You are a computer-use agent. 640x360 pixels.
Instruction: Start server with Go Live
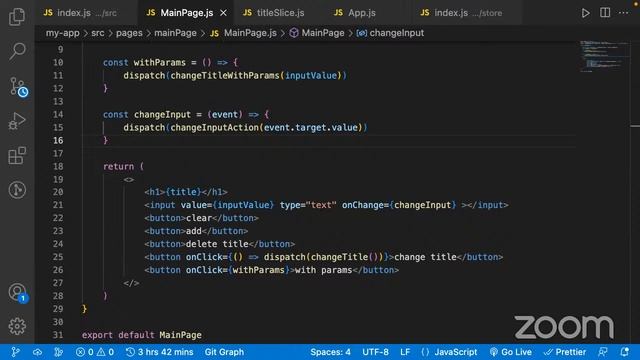(x=510, y=352)
